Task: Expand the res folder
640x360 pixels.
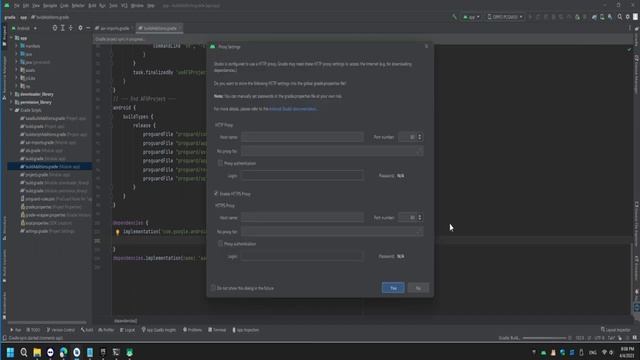Action: pos(17,86)
